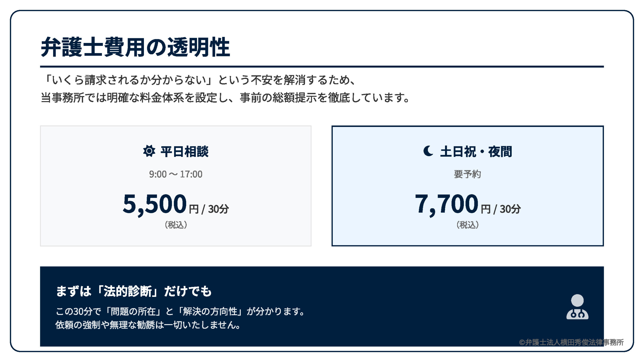This screenshot has height=362, width=644.
Task: Click the crescent moon icon beside 土日祝・夜間
Action: coord(428,151)
